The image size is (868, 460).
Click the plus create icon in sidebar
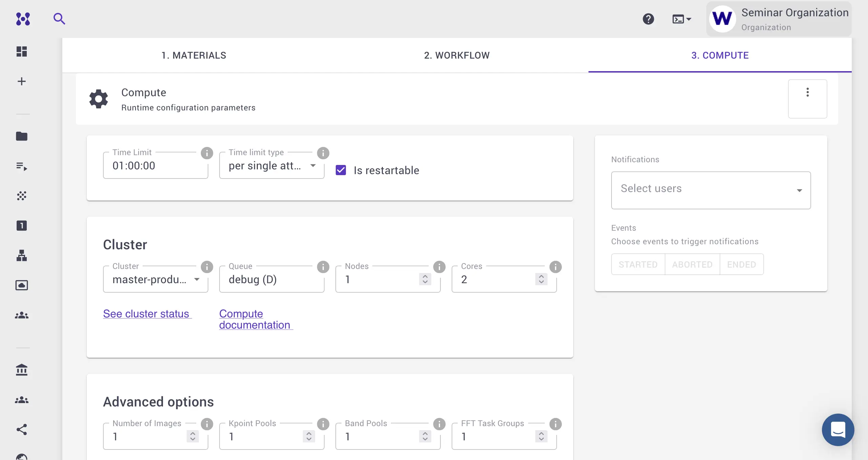pyautogui.click(x=22, y=81)
